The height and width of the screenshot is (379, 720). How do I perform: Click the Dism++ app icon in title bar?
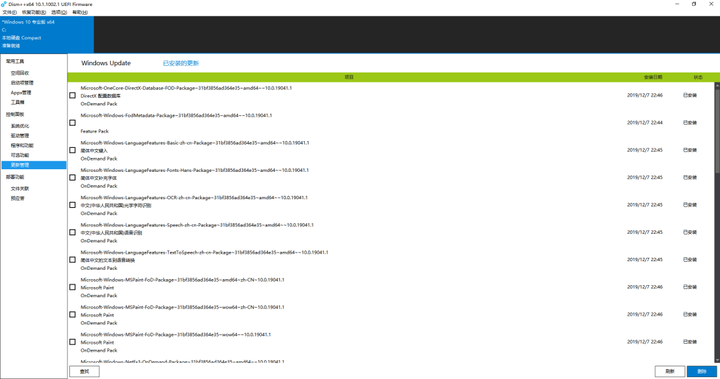pyautogui.click(x=4, y=4)
